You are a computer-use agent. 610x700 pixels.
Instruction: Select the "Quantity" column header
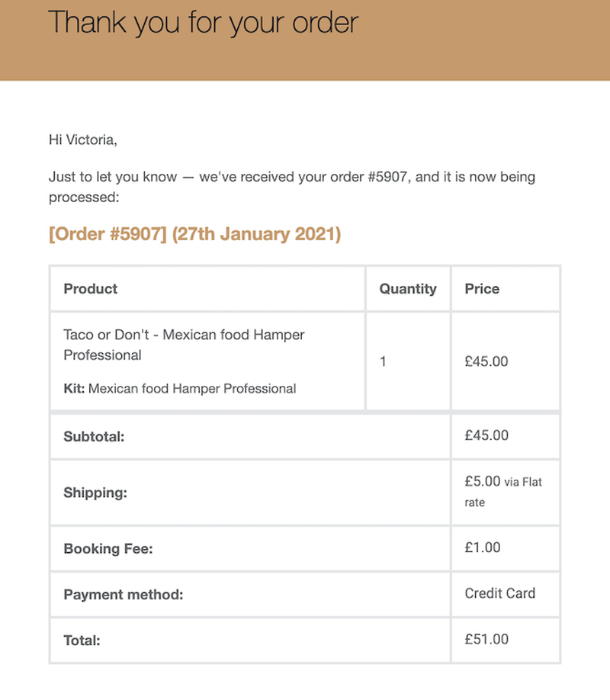click(408, 289)
